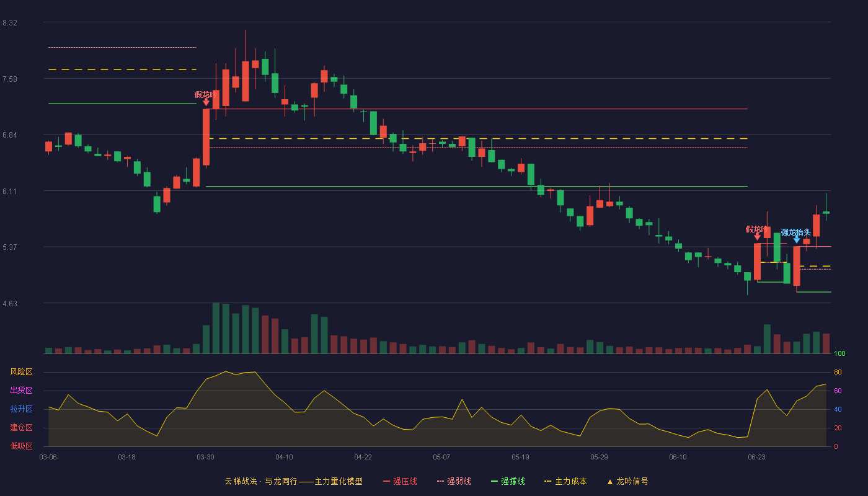Click the magenta 60 indicator scale value
This screenshot has width=868, height=496.
pyautogui.click(x=838, y=391)
